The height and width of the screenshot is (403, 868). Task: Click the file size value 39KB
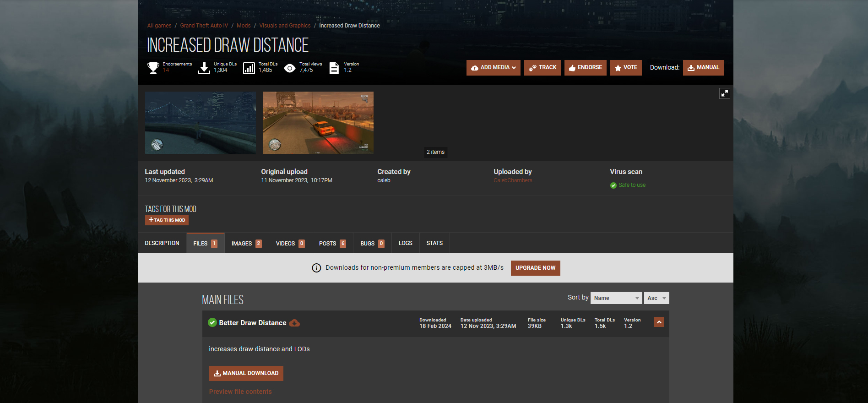535,326
